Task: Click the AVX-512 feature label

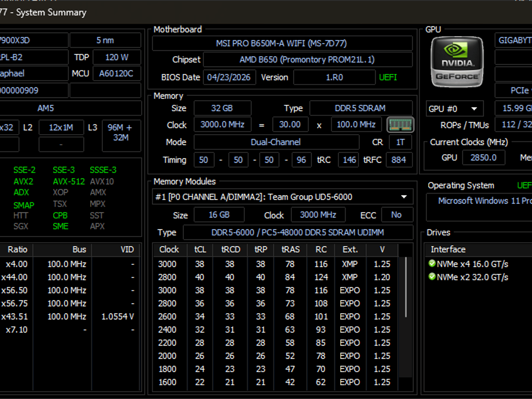Action: tap(69, 181)
